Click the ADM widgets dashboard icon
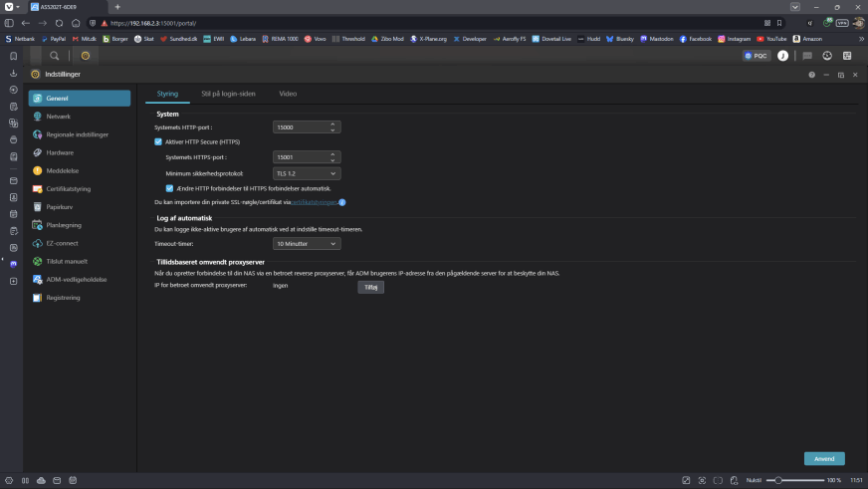Viewport: 868px width, 489px height. [x=846, y=56]
